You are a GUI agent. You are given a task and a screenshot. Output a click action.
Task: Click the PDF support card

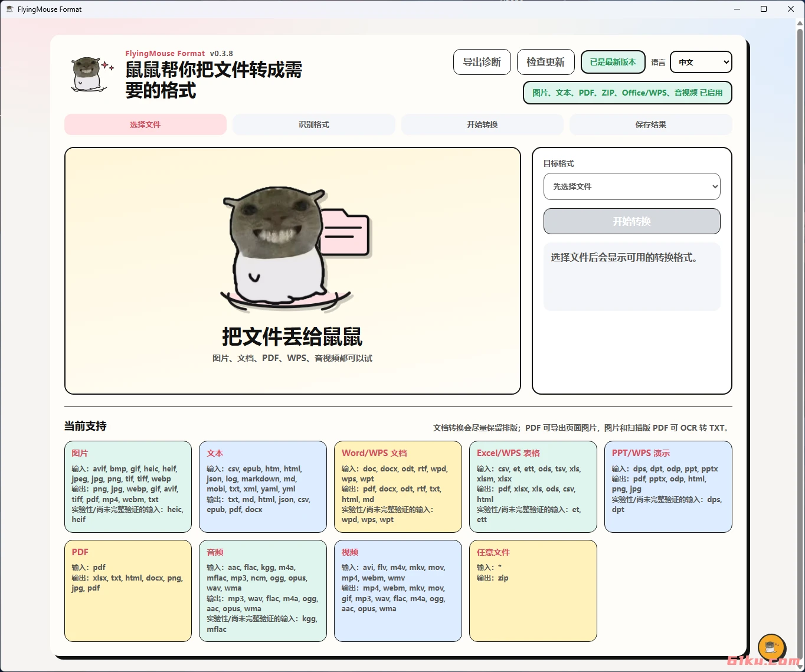tap(128, 591)
